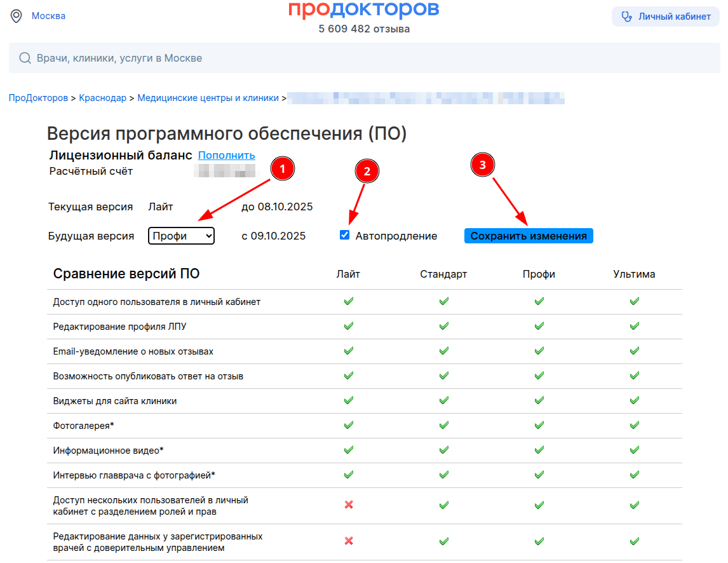This screenshot has width=728, height=563.
Task: Click the stethoscope icon in Личный кабинет
Action: coord(627,17)
